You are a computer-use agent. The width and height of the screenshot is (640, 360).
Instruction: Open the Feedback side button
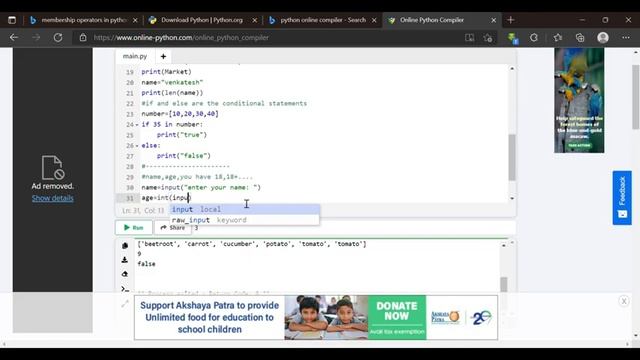click(x=622, y=198)
